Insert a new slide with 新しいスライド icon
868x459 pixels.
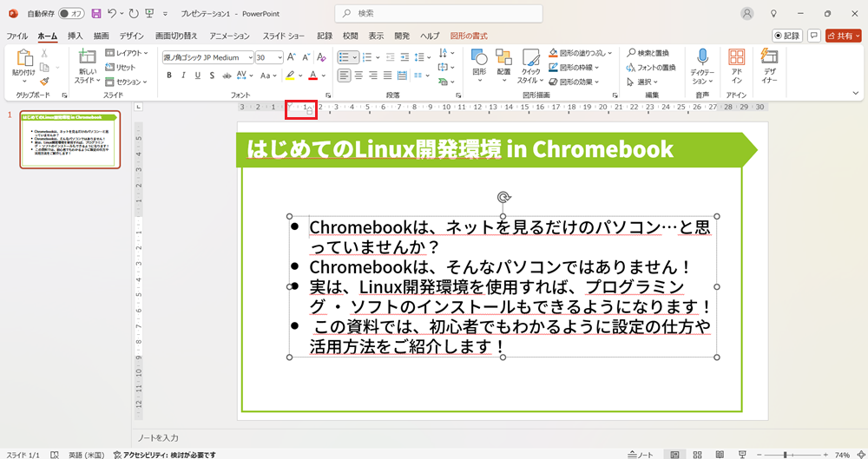[87, 56]
